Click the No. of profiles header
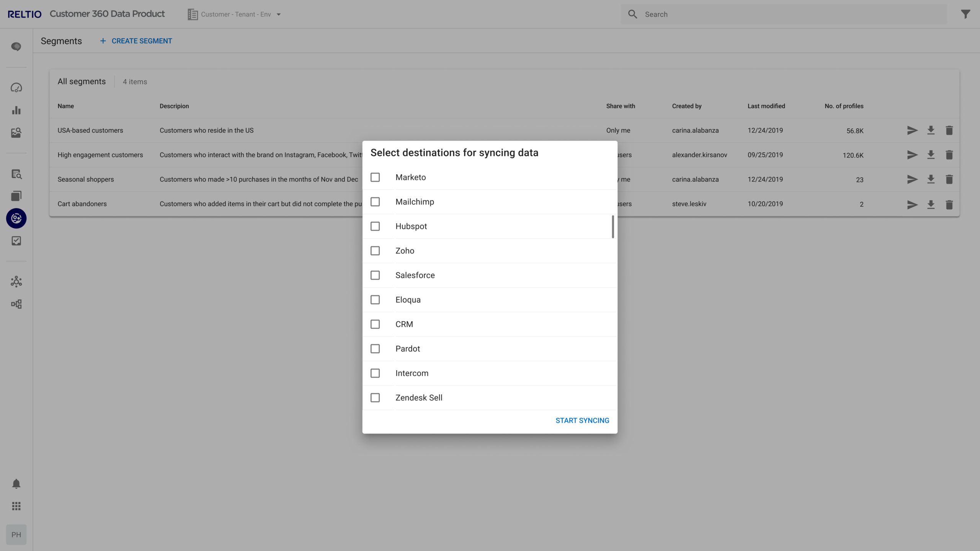This screenshot has height=551, width=980. click(x=844, y=106)
